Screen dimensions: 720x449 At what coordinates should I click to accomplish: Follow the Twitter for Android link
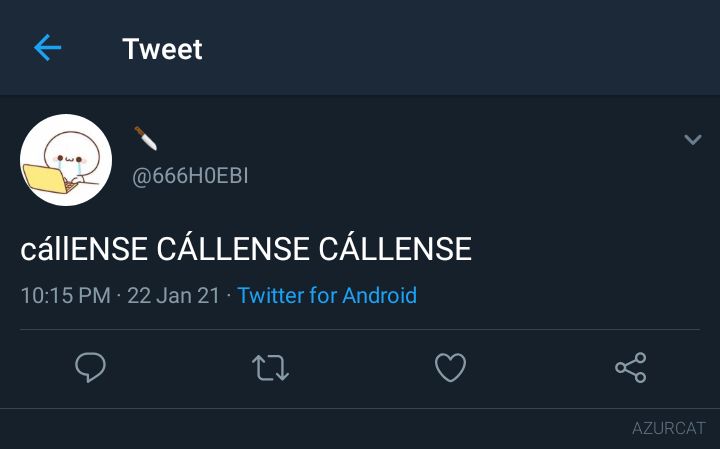(x=327, y=295)
